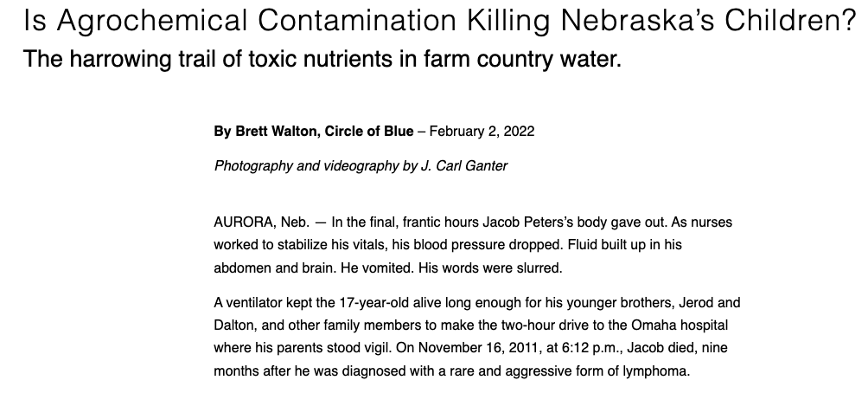Screen dimensions: 868x393
Task: Click the photography and videography credit line
Action: [x=361, y=165]
